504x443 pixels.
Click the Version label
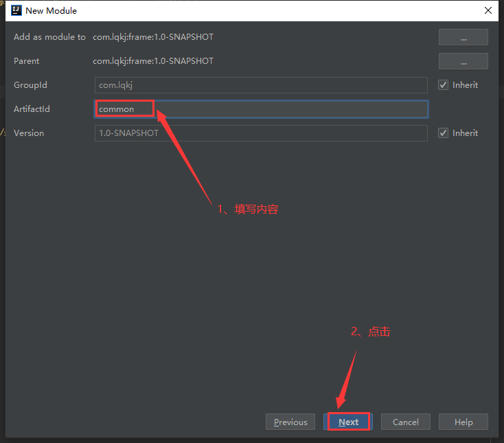[29, 133]
